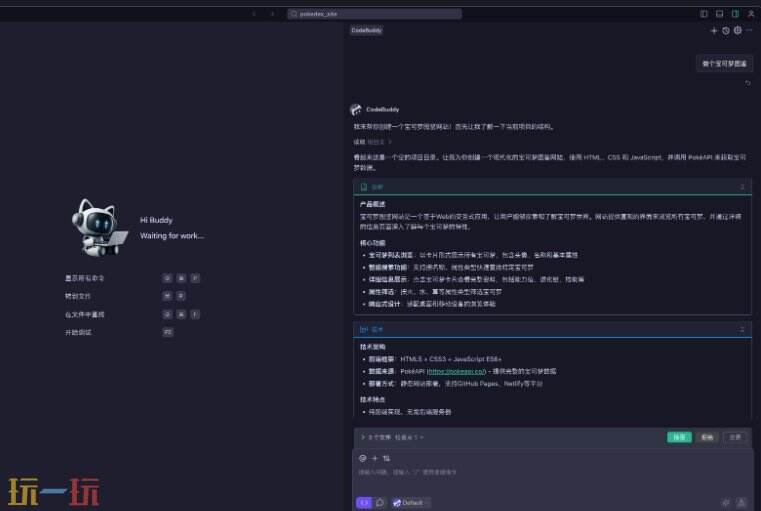Click the 产品概述 heading text
The height and width of the screenshot is (511, 761).
pyautogui.click(x=373, y=204)
